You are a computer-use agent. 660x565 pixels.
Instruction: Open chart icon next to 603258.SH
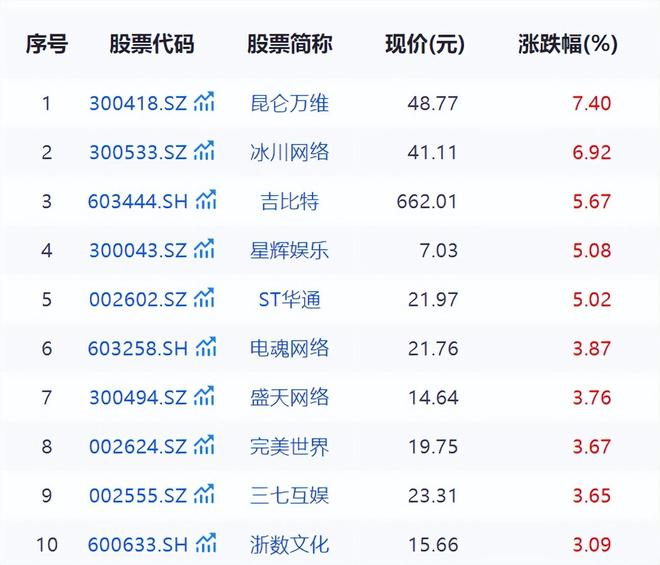pos(207,347)
